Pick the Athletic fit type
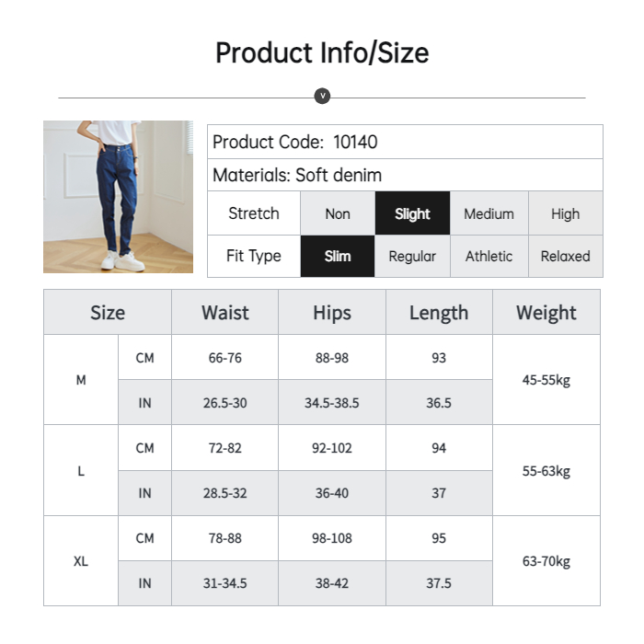 click(489, 256)
